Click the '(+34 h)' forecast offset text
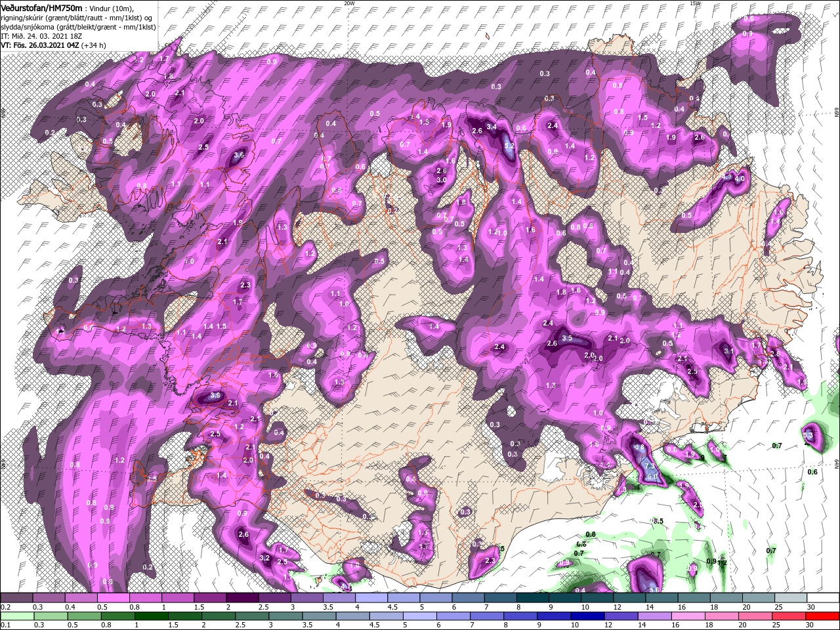 click(x=94, y=45)
